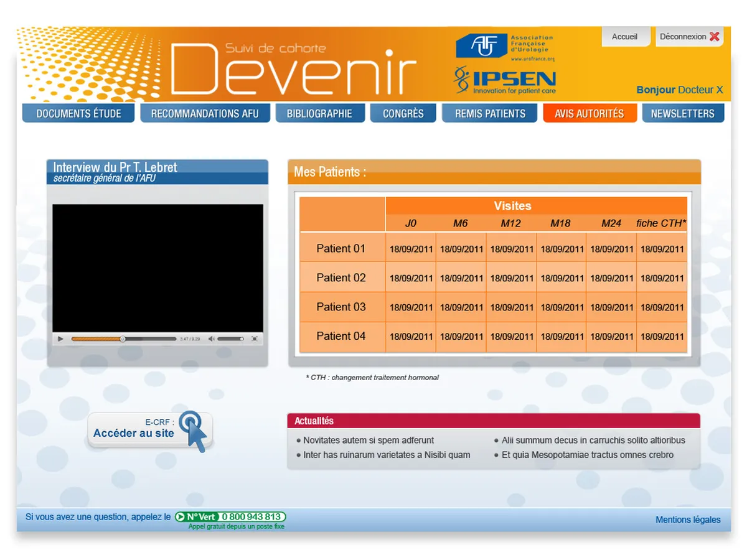Adjust the volume slider knob
The height and width of the screenshot is (560, 747).
(x=242, y=338)
